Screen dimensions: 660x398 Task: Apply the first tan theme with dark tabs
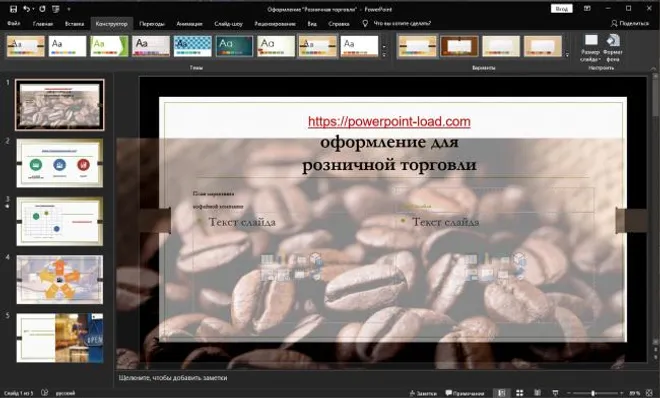click(26, 46)
